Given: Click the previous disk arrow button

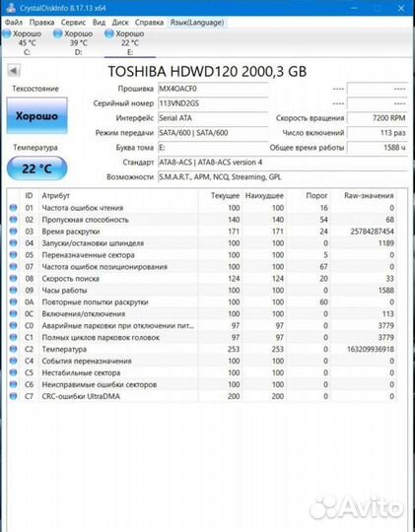Looking at the screenshot, I should tap(14, 71).
